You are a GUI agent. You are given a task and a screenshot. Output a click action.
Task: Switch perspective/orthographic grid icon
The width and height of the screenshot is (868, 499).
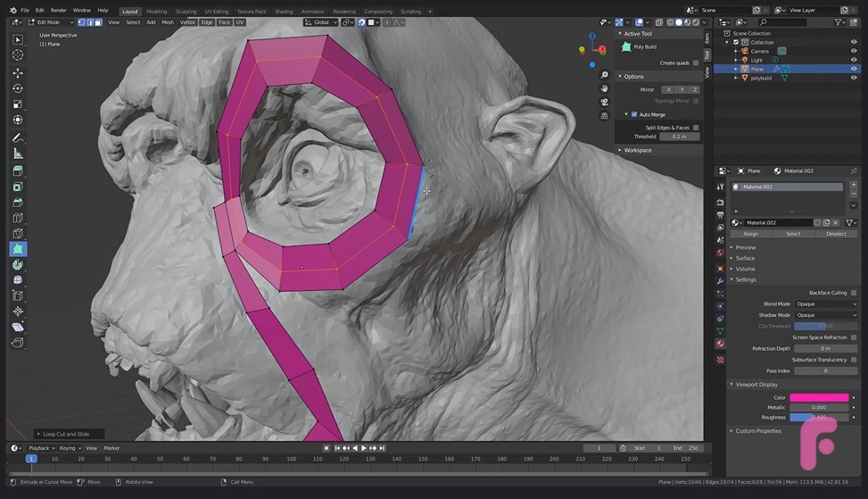[x=605, y=116]
